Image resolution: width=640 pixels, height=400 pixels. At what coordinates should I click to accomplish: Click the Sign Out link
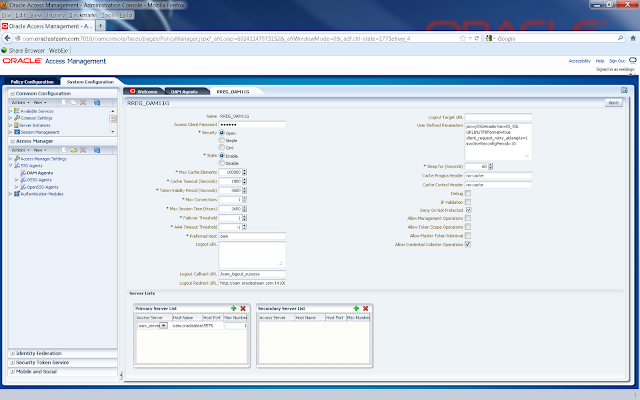point(617,61)
